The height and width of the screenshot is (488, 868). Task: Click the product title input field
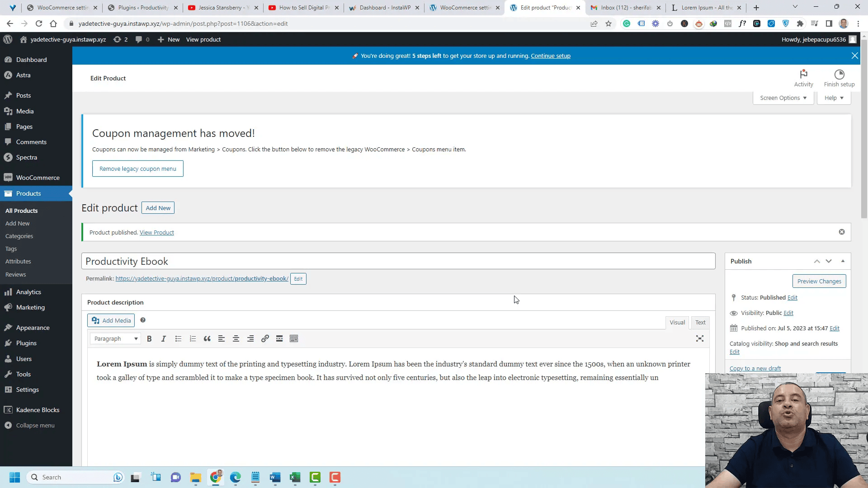(x=399, y=261)
